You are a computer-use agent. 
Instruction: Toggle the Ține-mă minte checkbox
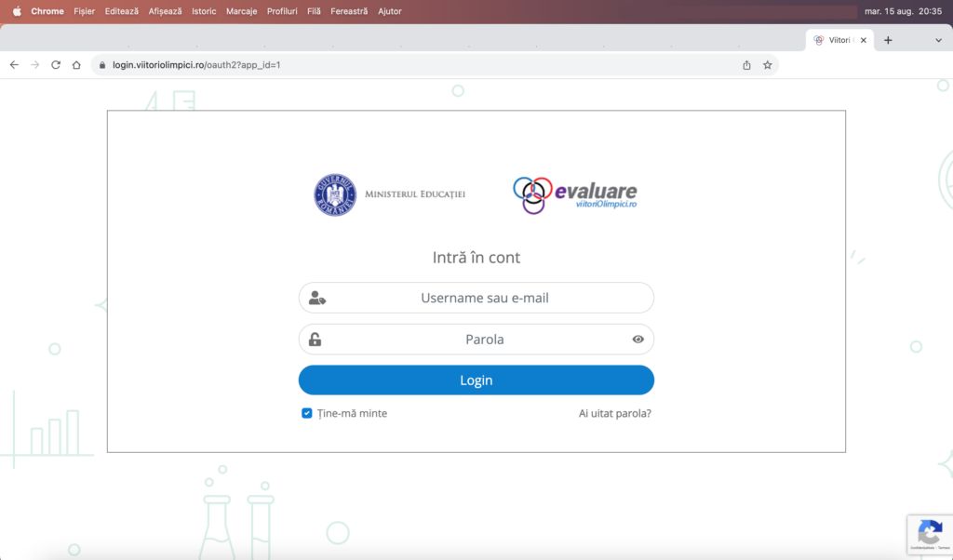[307, 413]
